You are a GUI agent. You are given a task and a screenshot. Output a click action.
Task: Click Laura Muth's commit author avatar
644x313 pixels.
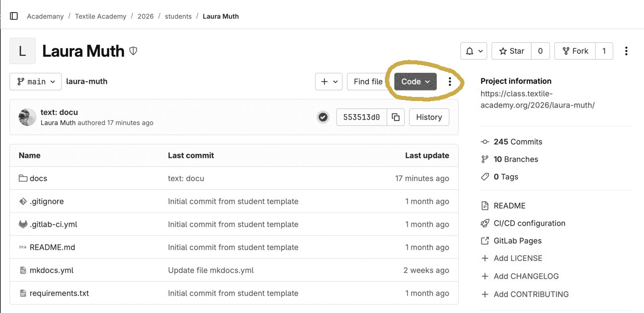pyautogui.click(x=28, y=117)
